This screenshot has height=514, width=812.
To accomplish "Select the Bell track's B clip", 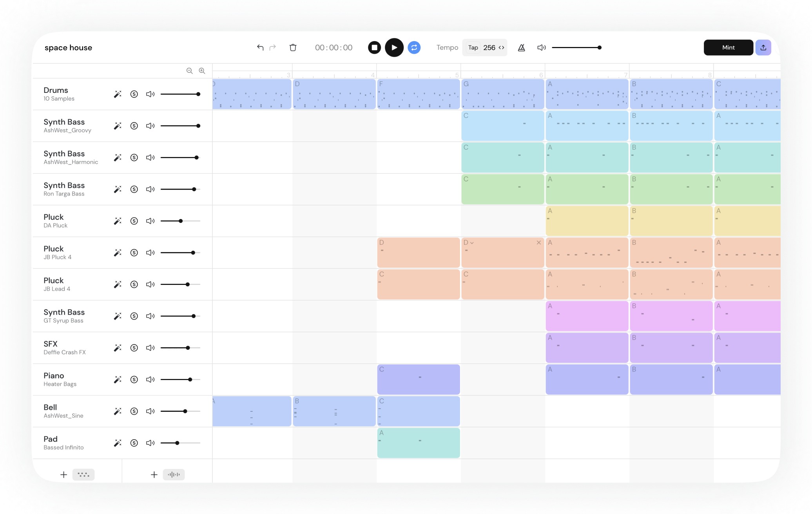I will point(334,411).
